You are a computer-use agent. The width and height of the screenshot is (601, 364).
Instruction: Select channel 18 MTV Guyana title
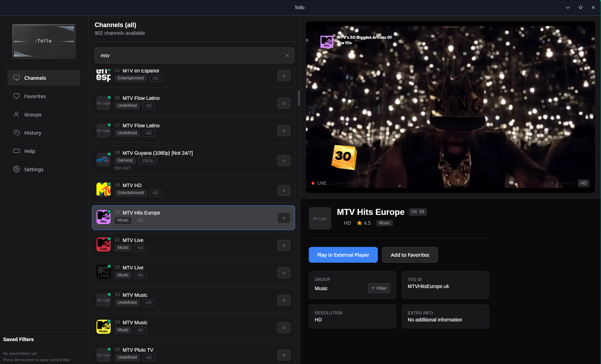158,153
